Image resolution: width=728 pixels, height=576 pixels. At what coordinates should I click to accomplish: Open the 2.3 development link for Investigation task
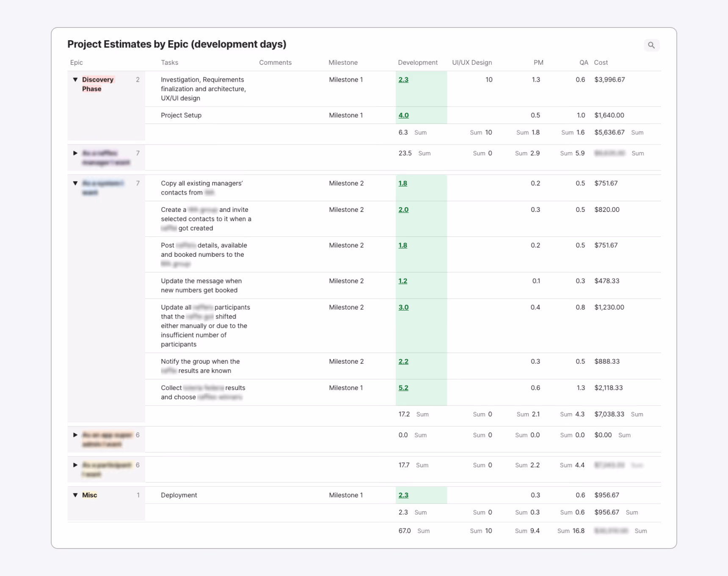click(403, 80)
